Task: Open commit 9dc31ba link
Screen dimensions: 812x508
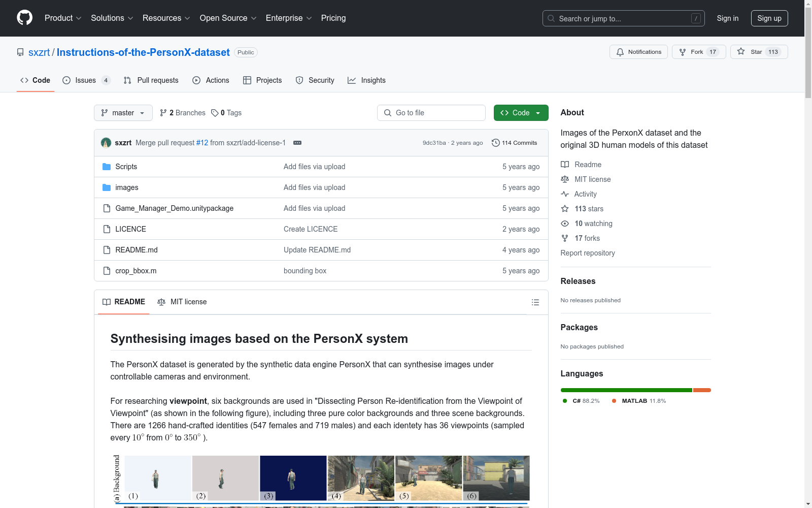Action: click(x=434, y=143)
